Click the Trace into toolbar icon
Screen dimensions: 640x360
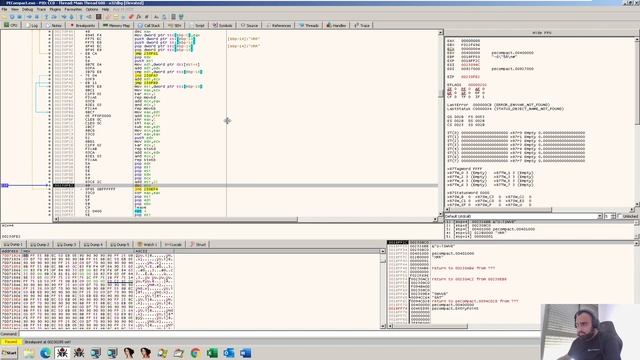(64, 17)
